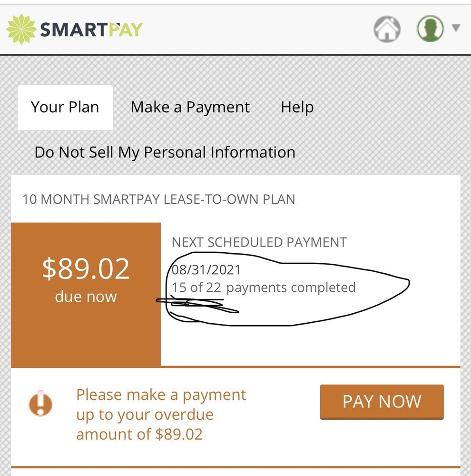Open the Make a Payment tab
Screen dimensions: 471x476
[x=190, y=107]
